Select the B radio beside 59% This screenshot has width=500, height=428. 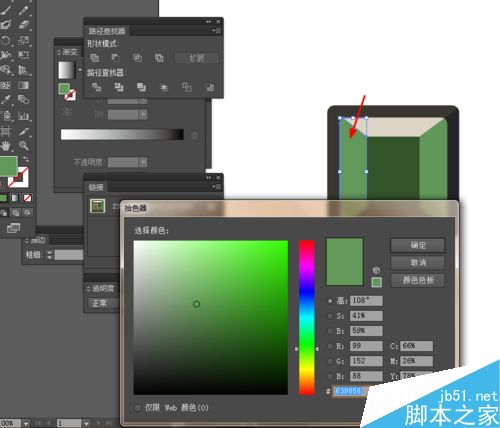coord(330,331)
